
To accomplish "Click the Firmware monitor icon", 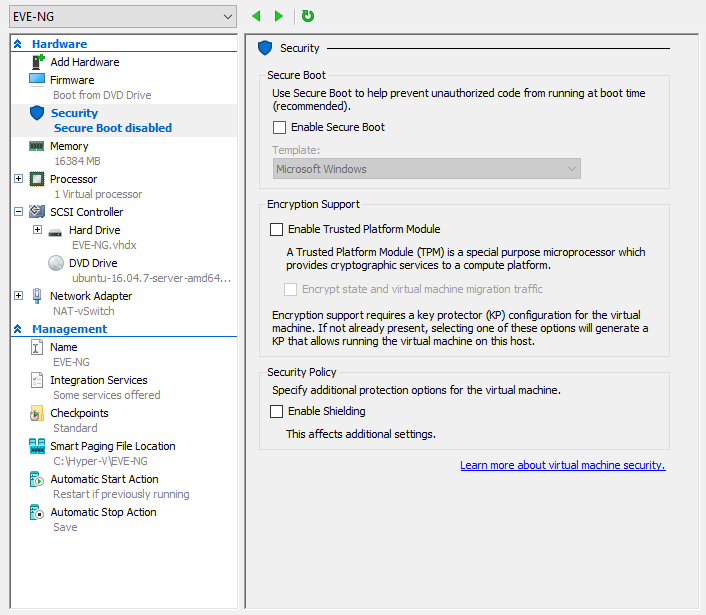I will 37,80.
